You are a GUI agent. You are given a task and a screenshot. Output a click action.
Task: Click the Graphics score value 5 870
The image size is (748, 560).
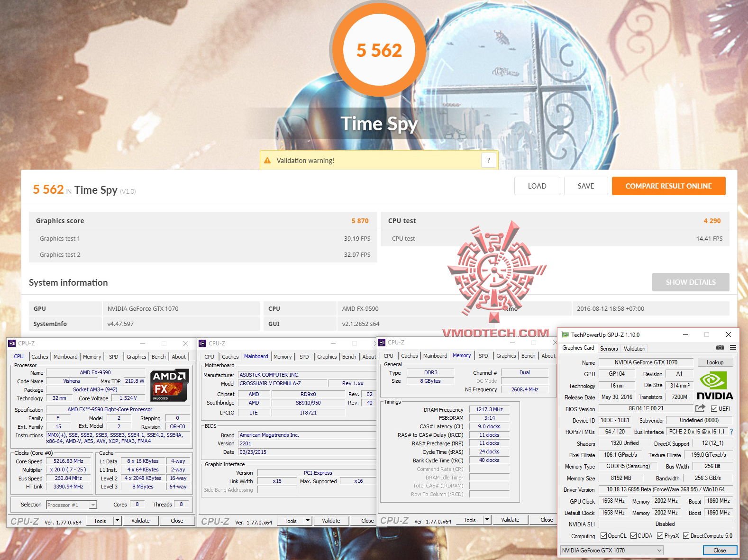[x=360, y=221]
